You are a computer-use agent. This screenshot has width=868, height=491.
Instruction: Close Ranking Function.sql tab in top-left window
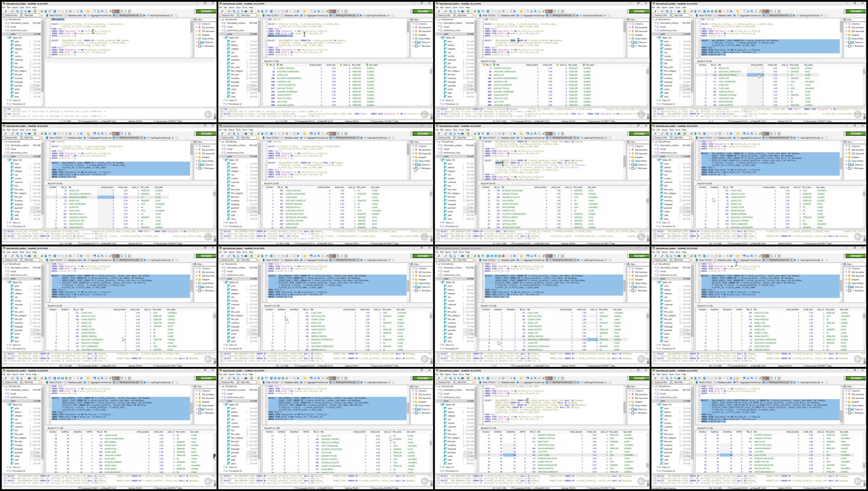point(141,15)
